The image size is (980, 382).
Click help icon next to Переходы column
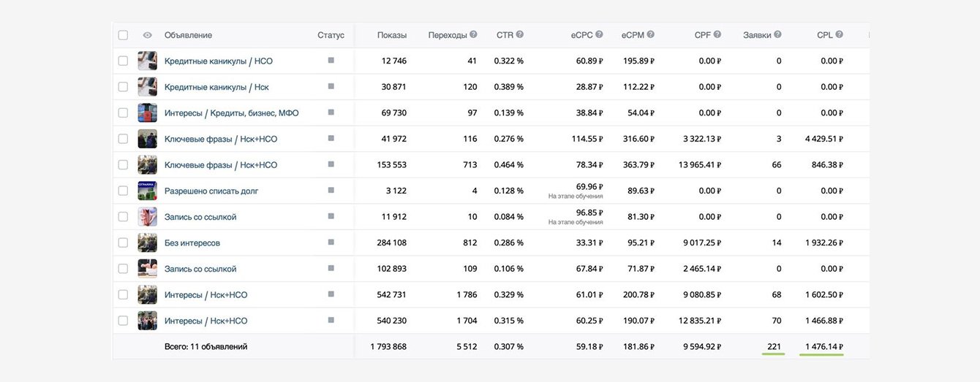click(x=473, y=34)
